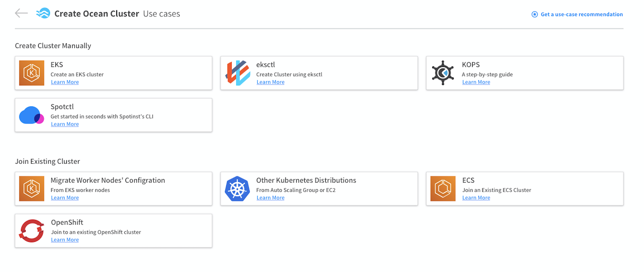
Task: Click the ECS orange hexagon icon
Action: (443, 189)
